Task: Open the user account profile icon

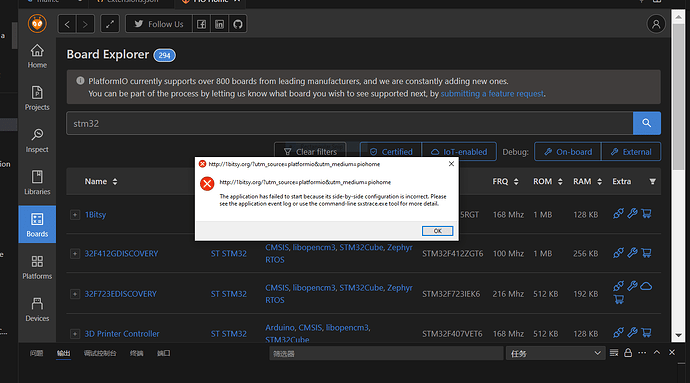Action: tap(656, 24)
